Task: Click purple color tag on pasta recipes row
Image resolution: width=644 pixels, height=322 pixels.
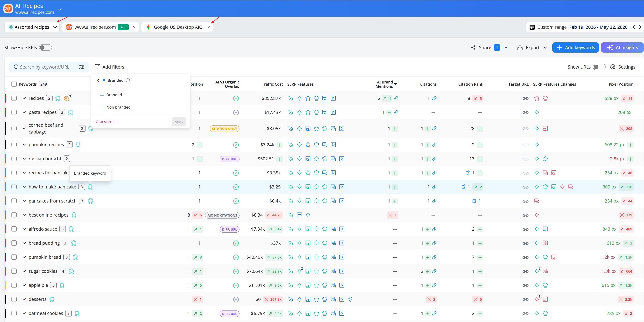Action: (x=6, y=112)
